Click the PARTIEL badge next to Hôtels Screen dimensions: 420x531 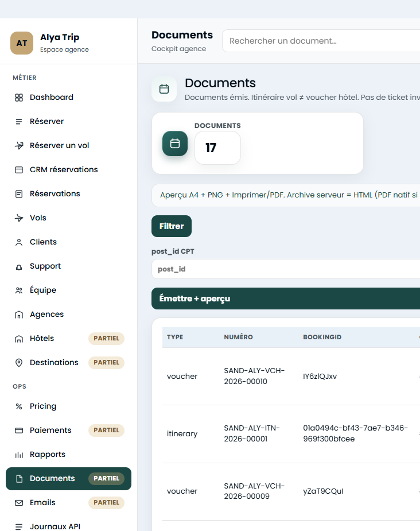click(x=106, y=339)
